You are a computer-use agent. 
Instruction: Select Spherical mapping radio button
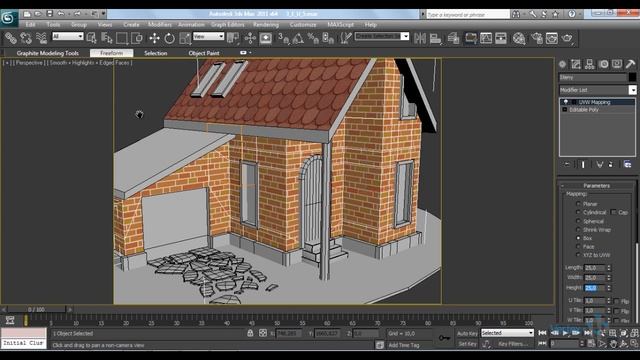point(578,220)
